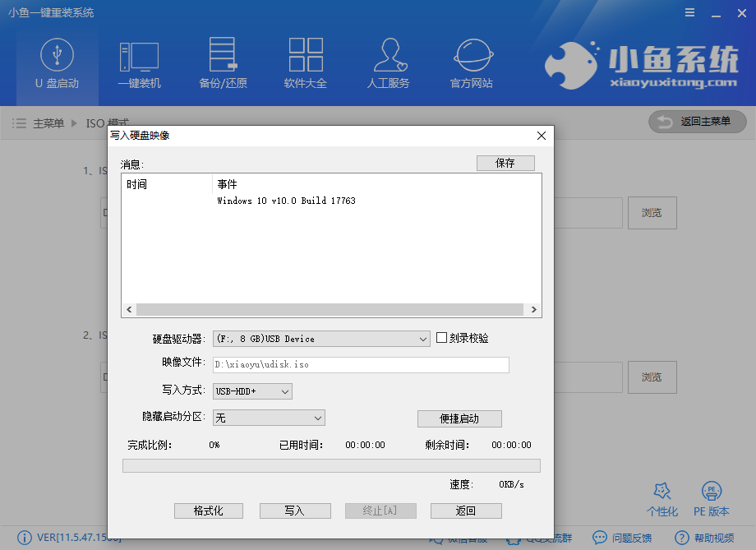
Task: Open the 一键装机 feature
Action: [140, 64]
